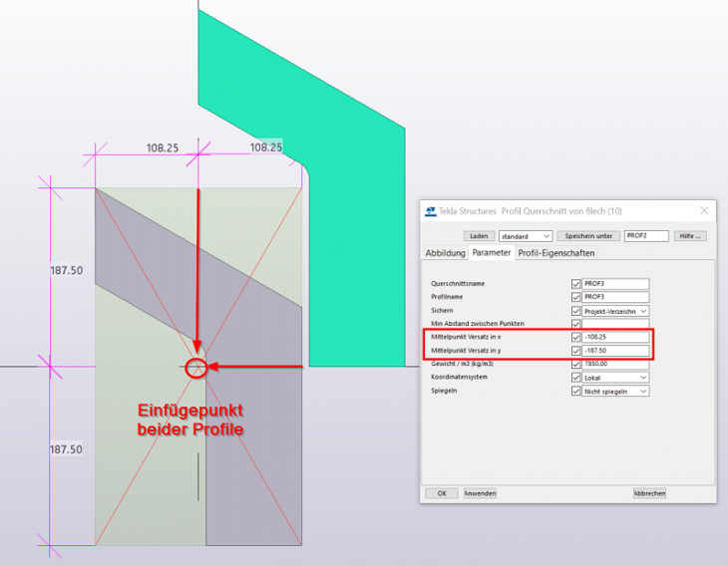Click the Koordinatensystem label
Viewport: 728px width, 566px height.
(x=459, y=377)
